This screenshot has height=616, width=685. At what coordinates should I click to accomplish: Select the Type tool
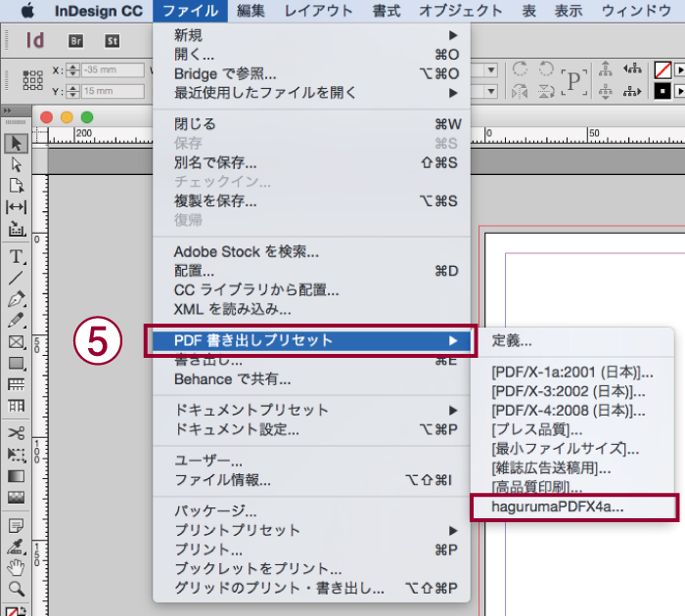[x=17, y=256]
